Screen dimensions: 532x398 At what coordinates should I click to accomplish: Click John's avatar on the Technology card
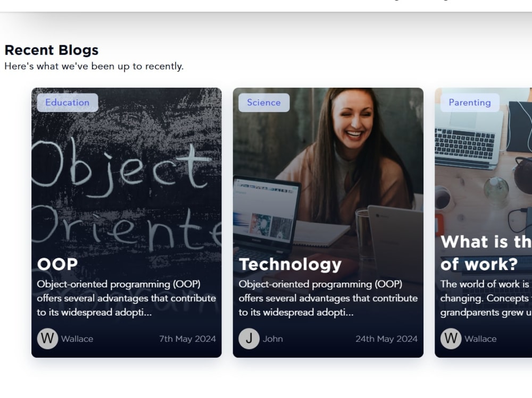click(x=249, y=338)
